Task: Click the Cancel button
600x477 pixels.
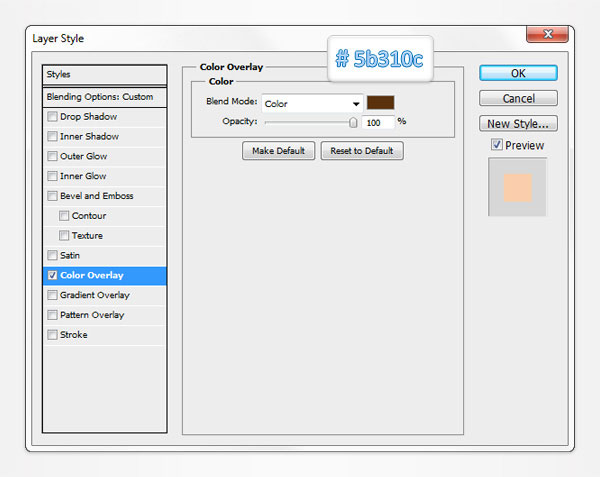Action: (x=518, y=98)
